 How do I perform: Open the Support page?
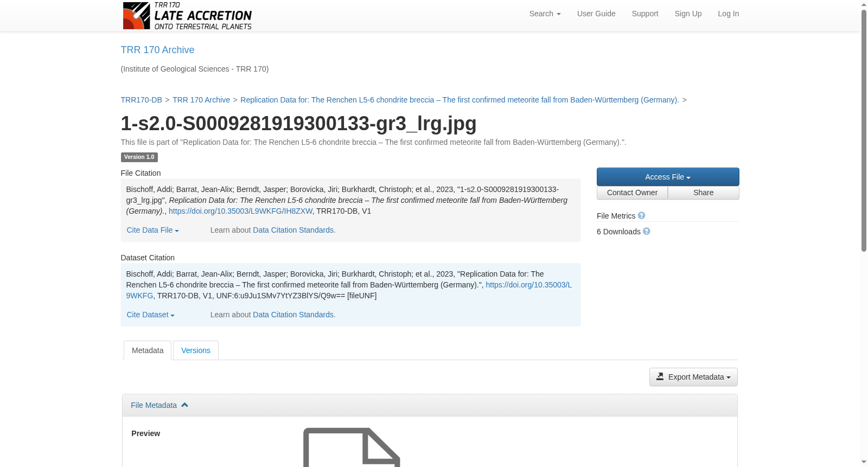tap(645, 14)
